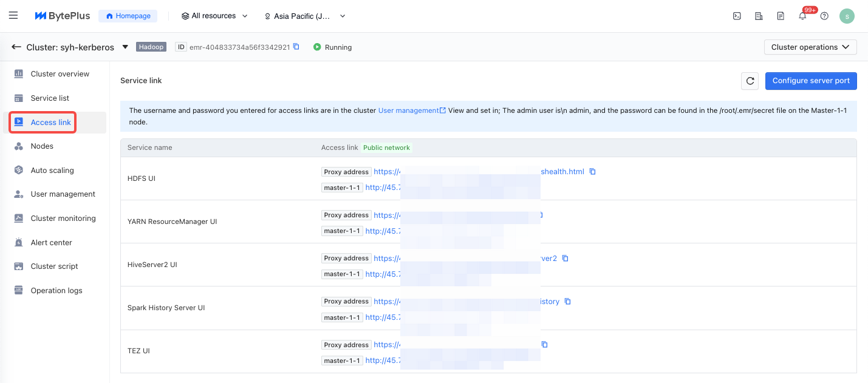Expand the Cluster operations dropdown
This screenshot has height=383, width=868.
tap(810, 47)
